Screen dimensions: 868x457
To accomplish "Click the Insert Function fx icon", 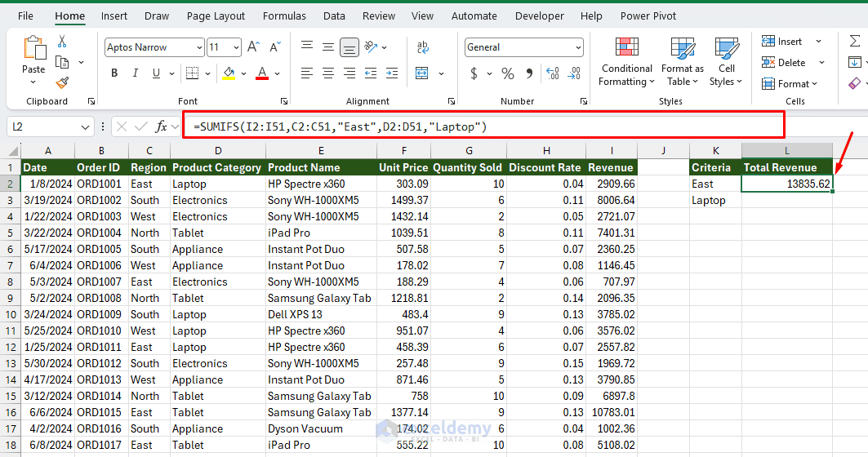I will coord(161,126).
